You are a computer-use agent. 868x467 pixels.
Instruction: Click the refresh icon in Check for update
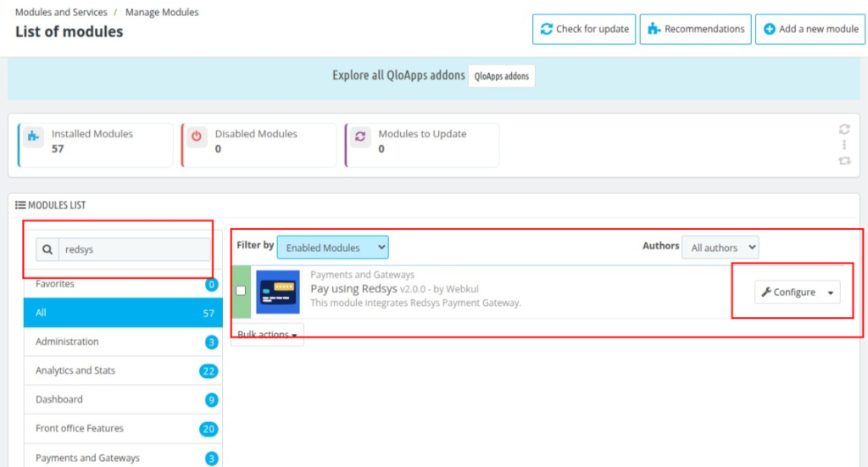click(x=547, y=29)
